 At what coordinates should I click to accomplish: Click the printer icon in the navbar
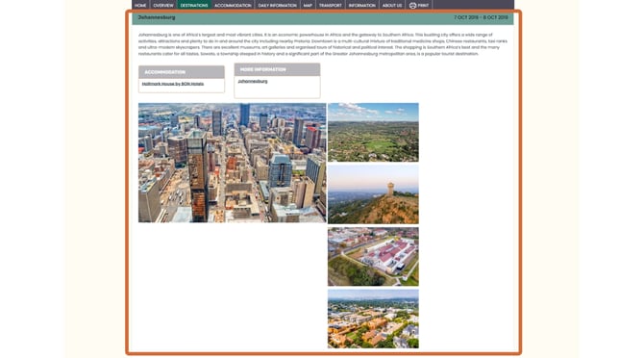412,6
